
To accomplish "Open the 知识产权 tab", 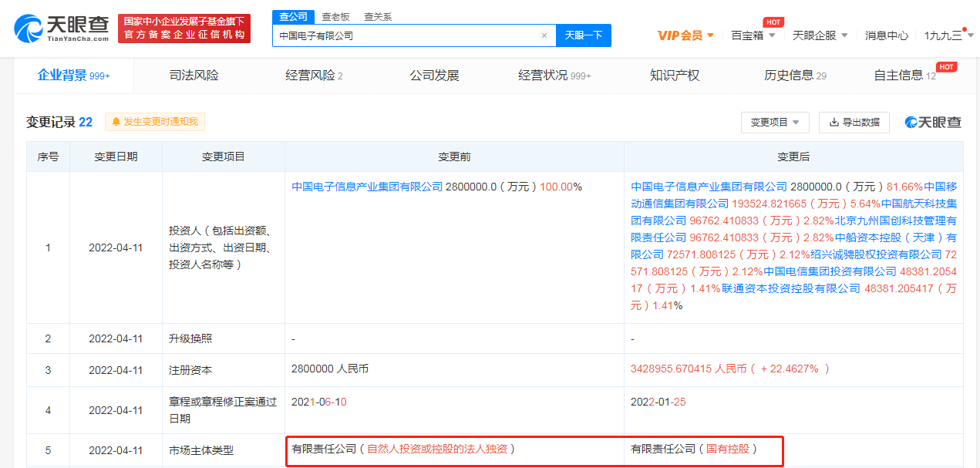I will pyautogui.click(x=675, y=76).
